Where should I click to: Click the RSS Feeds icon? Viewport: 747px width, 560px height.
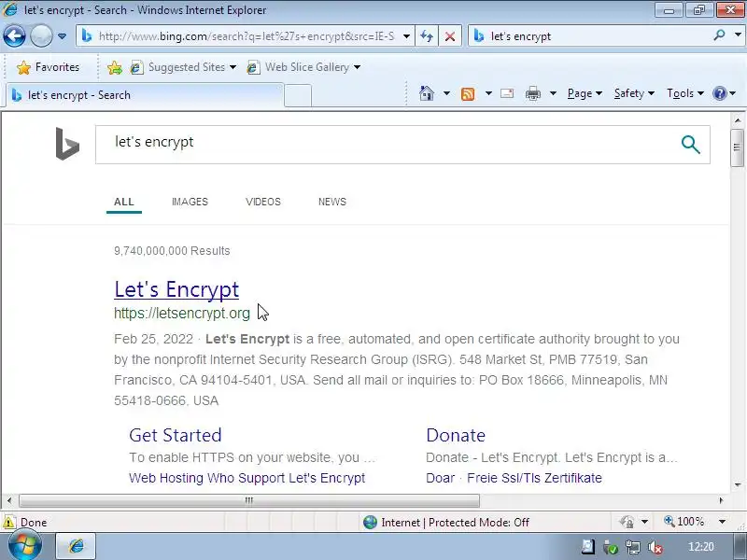point(468,94)
